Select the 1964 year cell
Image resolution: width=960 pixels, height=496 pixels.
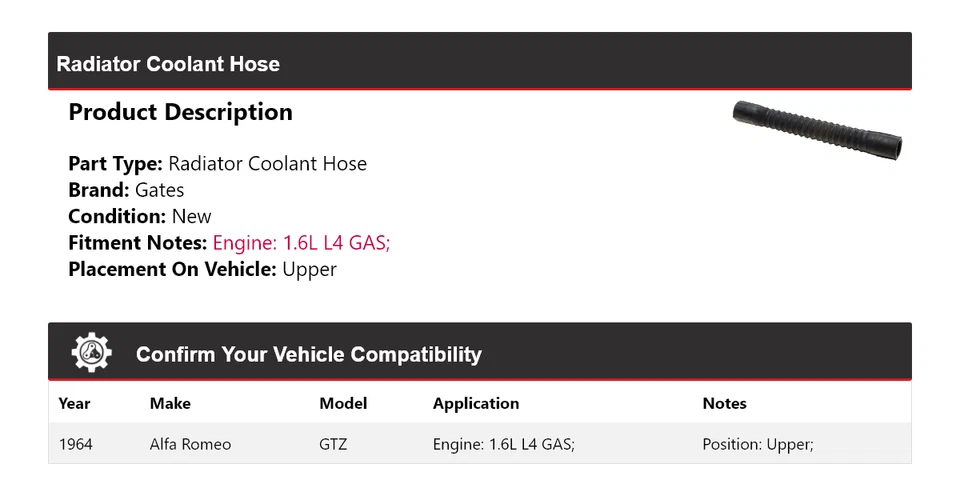[76, 444]
